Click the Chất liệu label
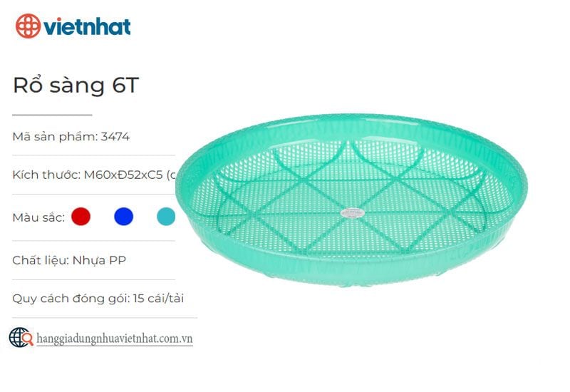570x392 pixels. (40, 260)
